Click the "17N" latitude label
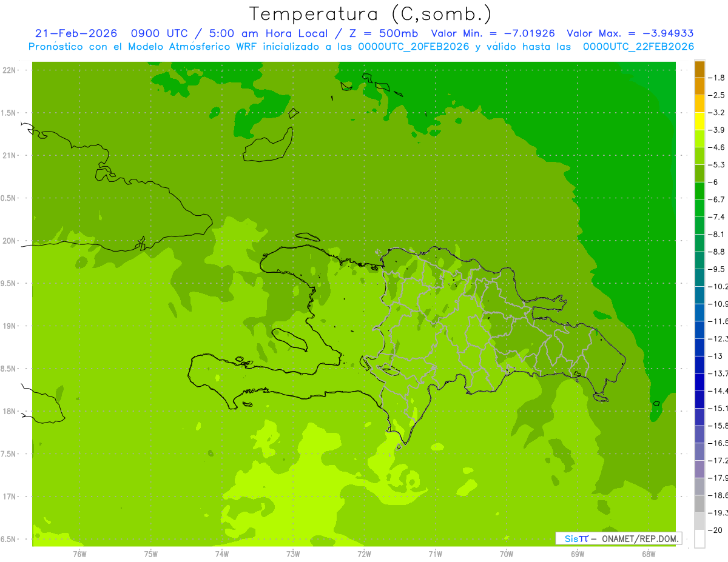 tap(9, 497)
